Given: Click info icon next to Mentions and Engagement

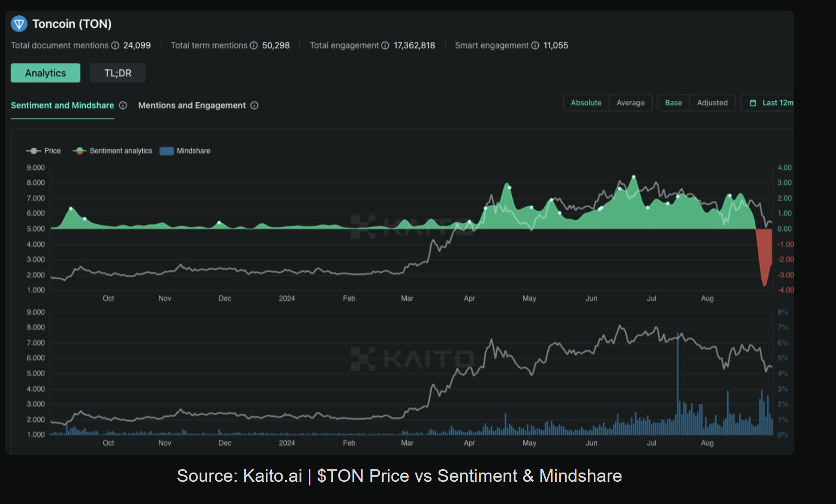Looking at the screenshot, I should (x=254, y=106).
